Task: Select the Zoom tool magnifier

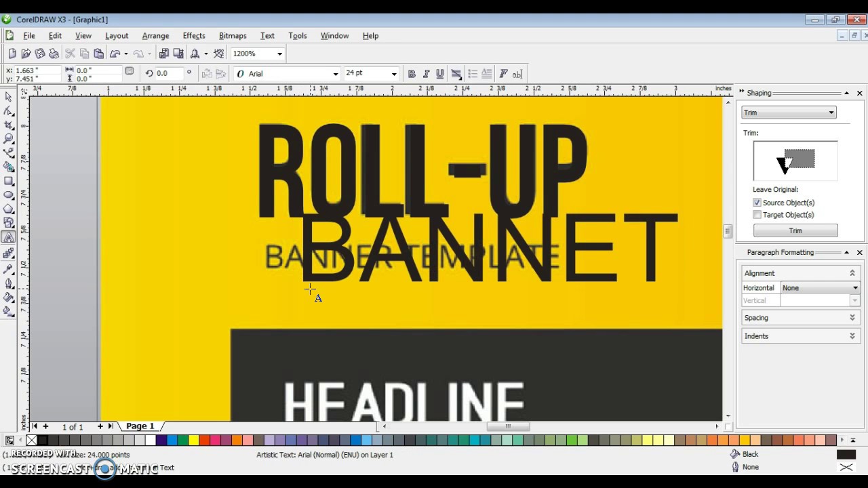Action: point(9,139)
